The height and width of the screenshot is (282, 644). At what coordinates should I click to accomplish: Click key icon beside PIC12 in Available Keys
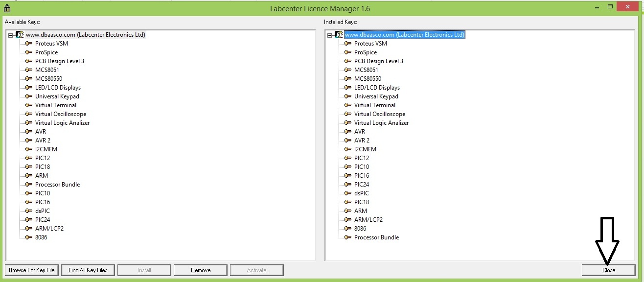[x=29, y=158]
